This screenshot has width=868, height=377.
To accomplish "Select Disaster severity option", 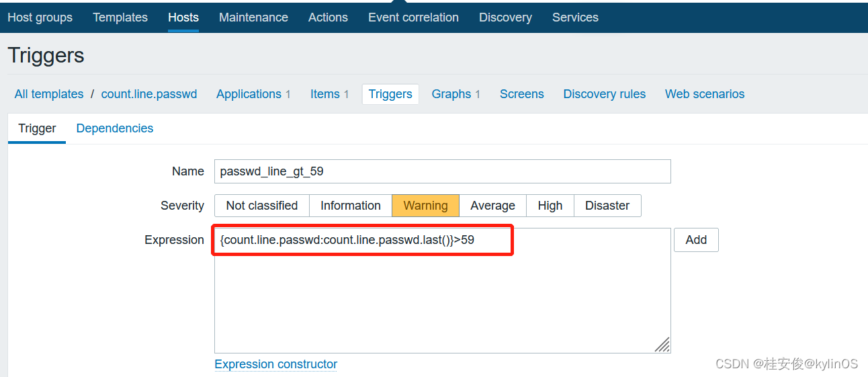I will click(x=607, y=206).
